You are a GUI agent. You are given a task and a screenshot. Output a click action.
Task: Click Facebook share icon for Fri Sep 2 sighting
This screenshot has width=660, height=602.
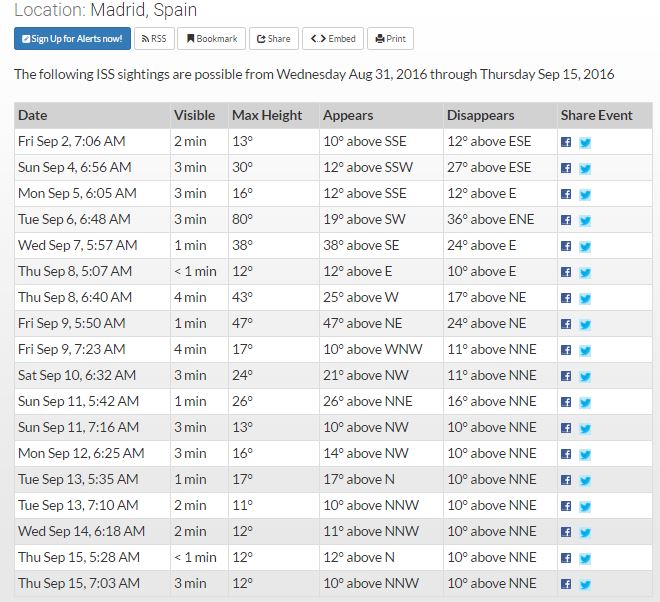566,142
